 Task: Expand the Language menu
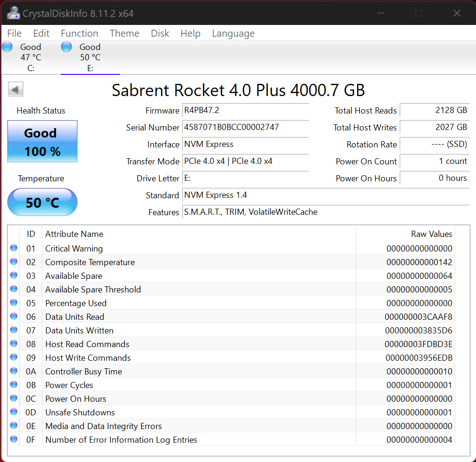pos(233,33)
